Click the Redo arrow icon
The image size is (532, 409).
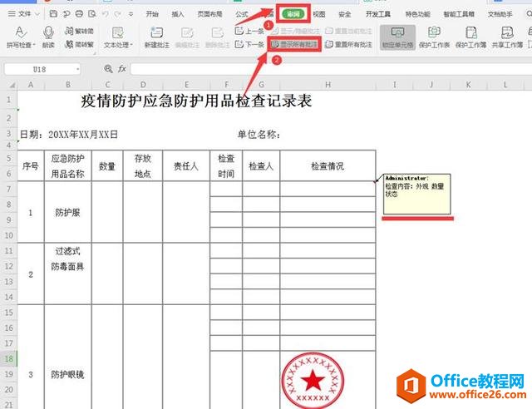[118, 14]
